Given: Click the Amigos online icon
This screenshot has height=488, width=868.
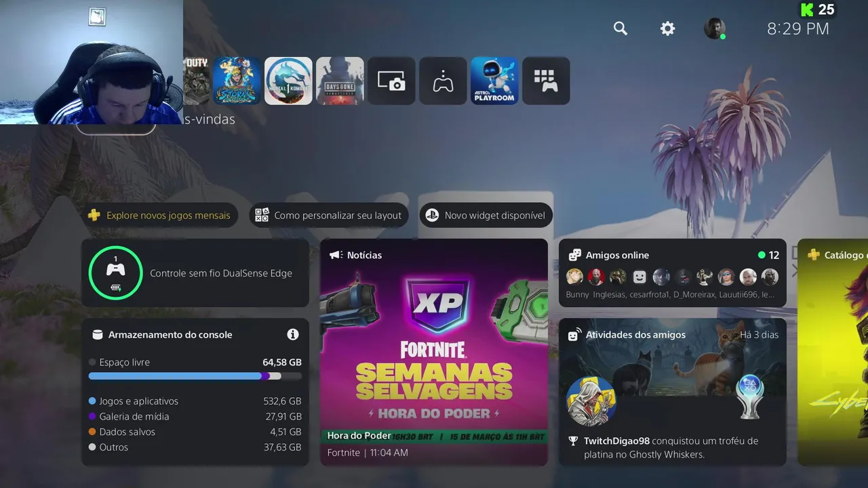Looking at the screenshot, I should point(574,255).
